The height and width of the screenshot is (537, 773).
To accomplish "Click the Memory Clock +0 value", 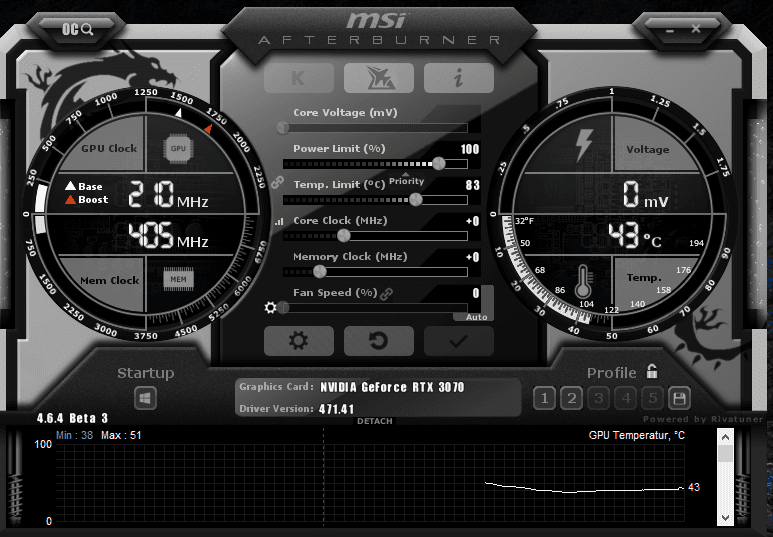I will (472, 257).
